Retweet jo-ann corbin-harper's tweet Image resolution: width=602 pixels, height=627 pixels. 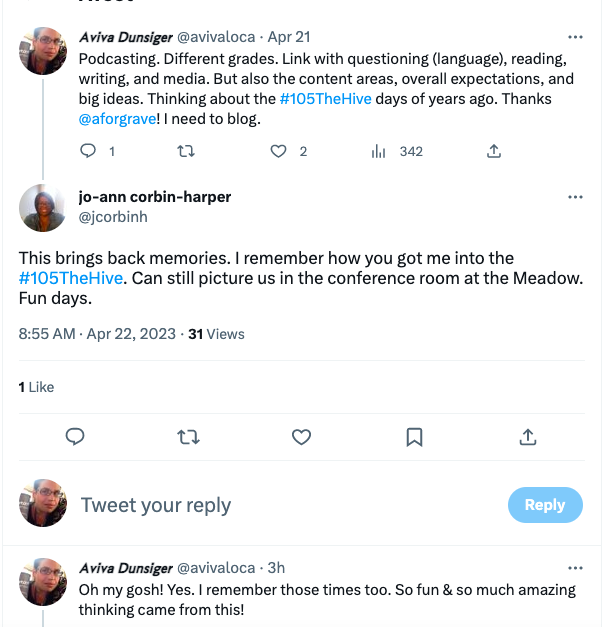(x=187, y=437)
